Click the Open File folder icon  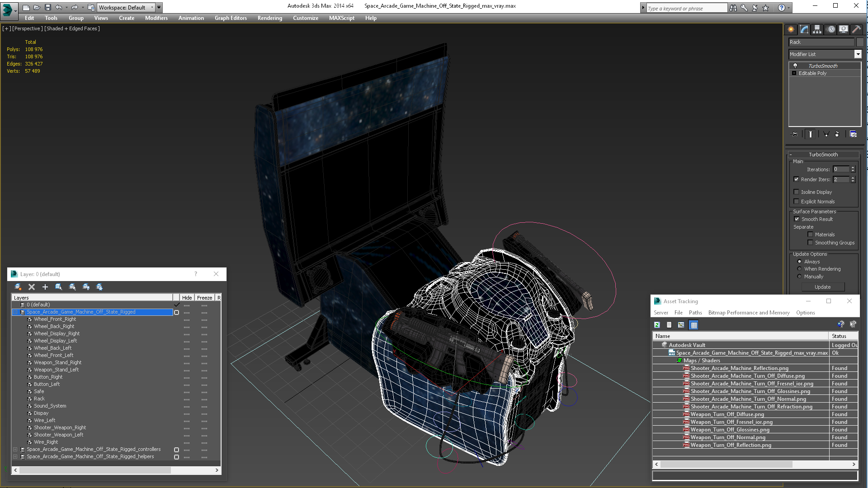click(37, 7)
